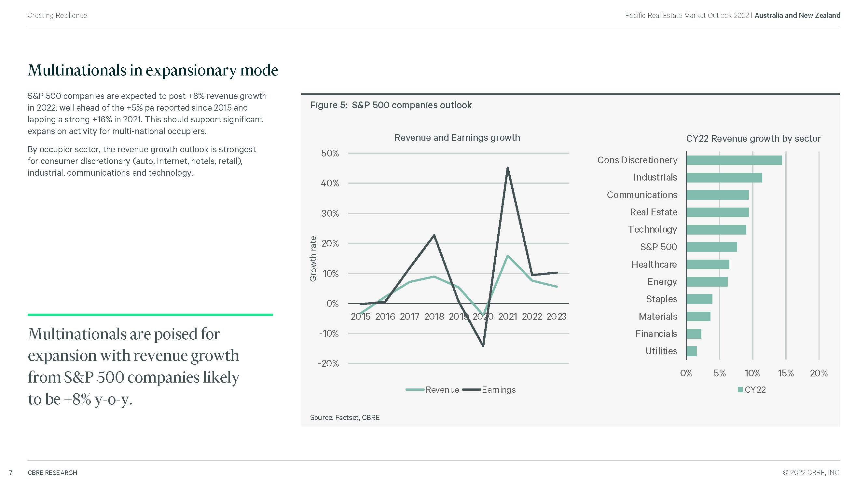Screen dimensions: 868x488
Task: Click the Creating Resilience header text
Action: (57, 16)
